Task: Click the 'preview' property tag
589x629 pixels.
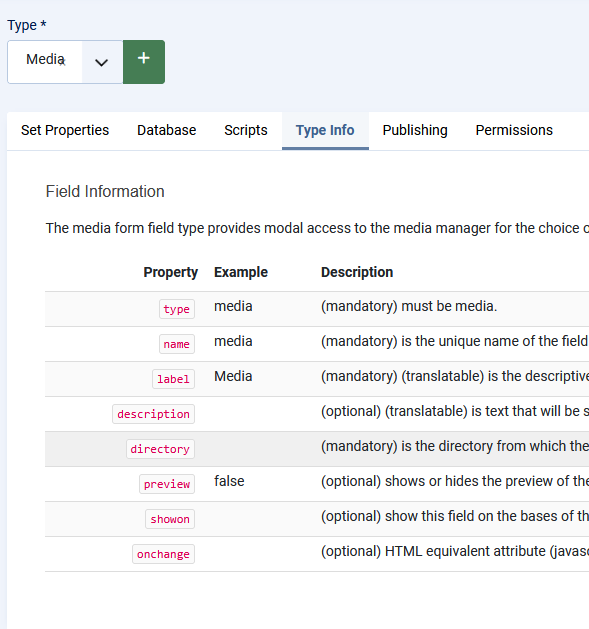Action: point(167,484)
